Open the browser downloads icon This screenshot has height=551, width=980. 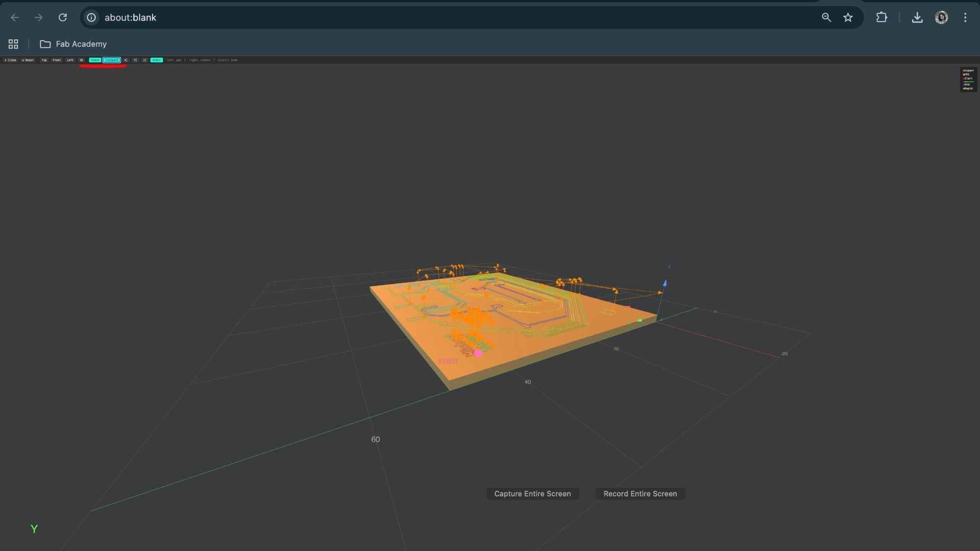tap(917, 17)
